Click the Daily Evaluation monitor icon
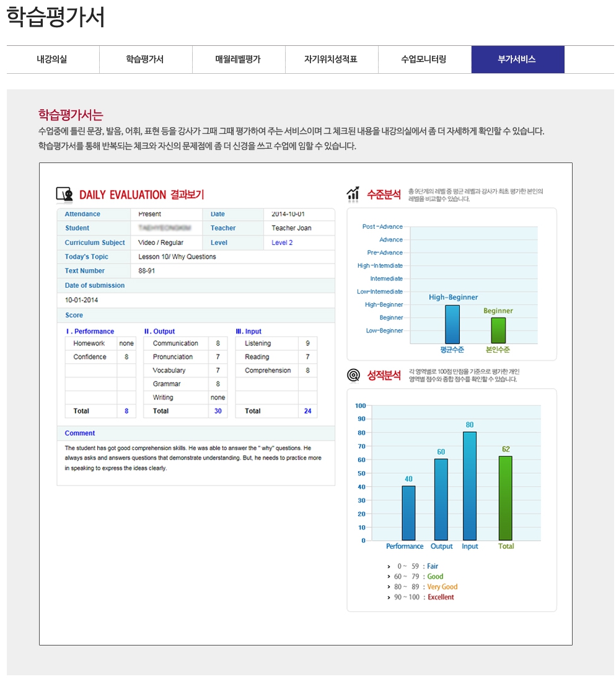Screen dimensions: 616x679 point(64,195)
